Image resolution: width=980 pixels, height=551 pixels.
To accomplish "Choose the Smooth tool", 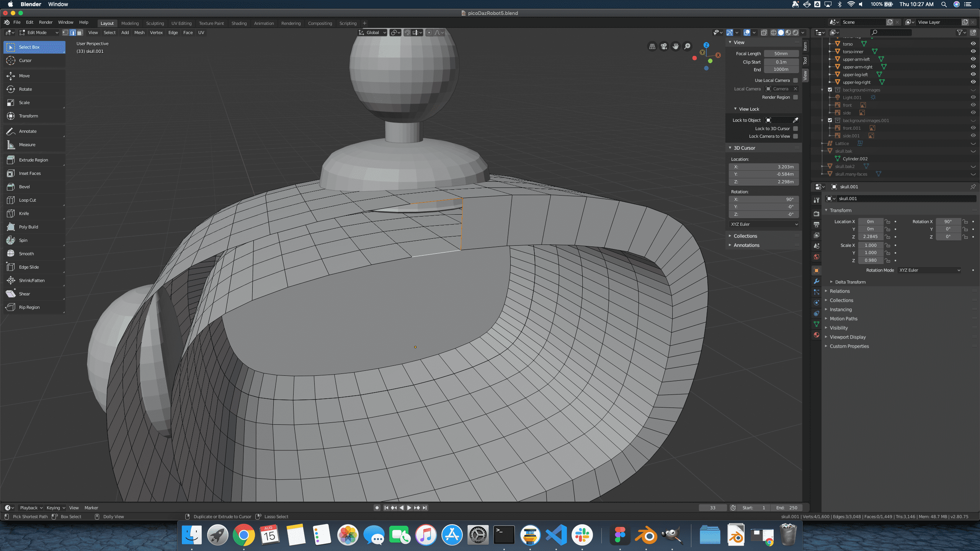I will (x=34, y=254).
